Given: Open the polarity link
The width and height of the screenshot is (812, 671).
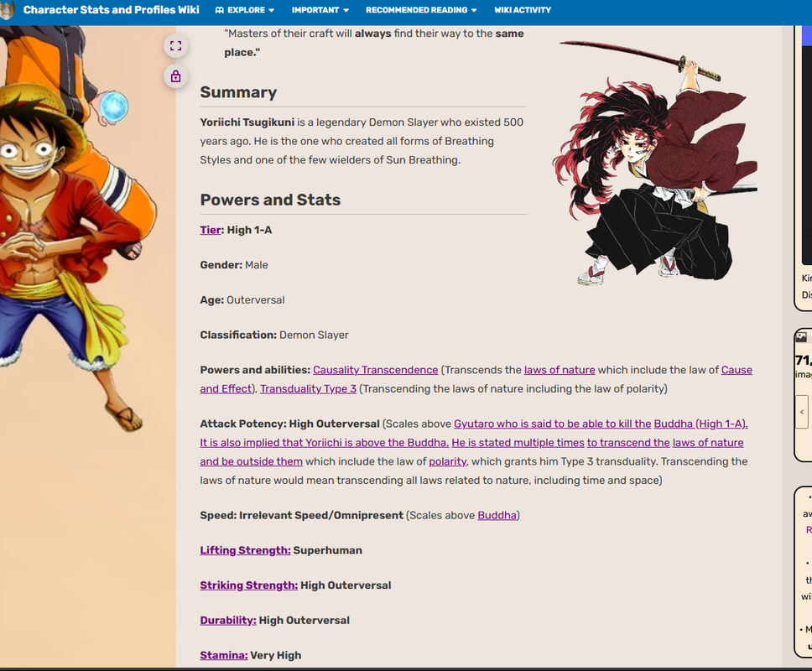Looking at the screenshot, I should pyautogui.click(x=447, y=461).
